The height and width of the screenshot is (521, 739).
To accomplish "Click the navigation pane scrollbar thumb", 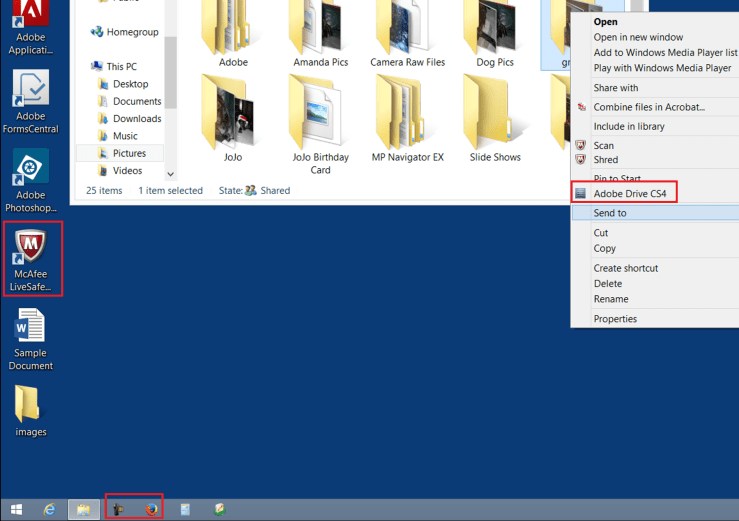I will click(x=171, y=72).
